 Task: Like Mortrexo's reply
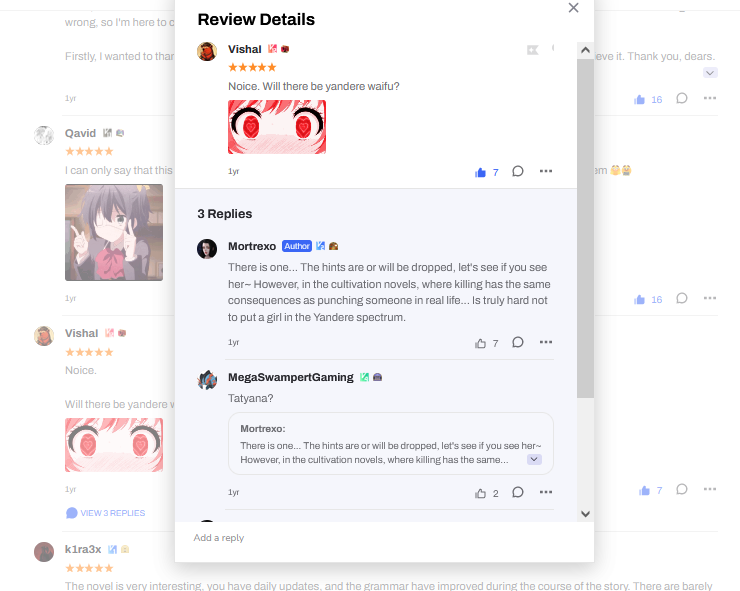[480, 343]
